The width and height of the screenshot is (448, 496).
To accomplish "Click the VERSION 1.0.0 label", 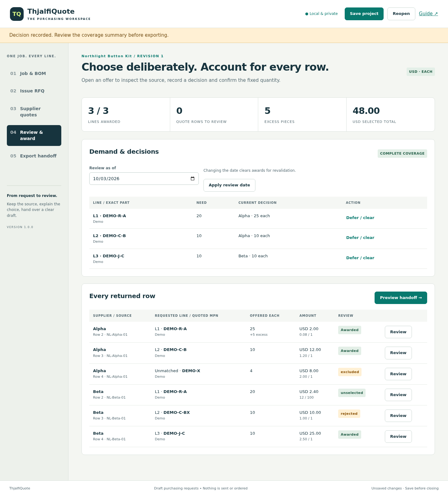I will [x=20, y=227].
